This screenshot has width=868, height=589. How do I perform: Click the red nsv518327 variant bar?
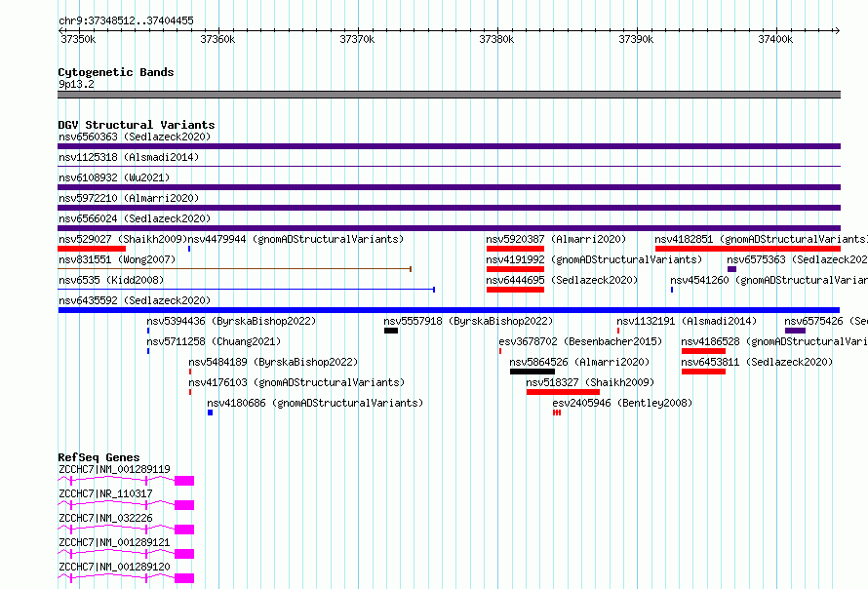tap(563, 392)
